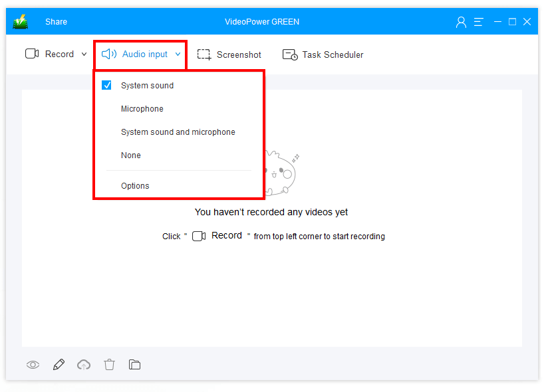Viewport: 546px width, 392px height.
Task: Click the Record icon in the hint text
Action: tap(199, 236)
